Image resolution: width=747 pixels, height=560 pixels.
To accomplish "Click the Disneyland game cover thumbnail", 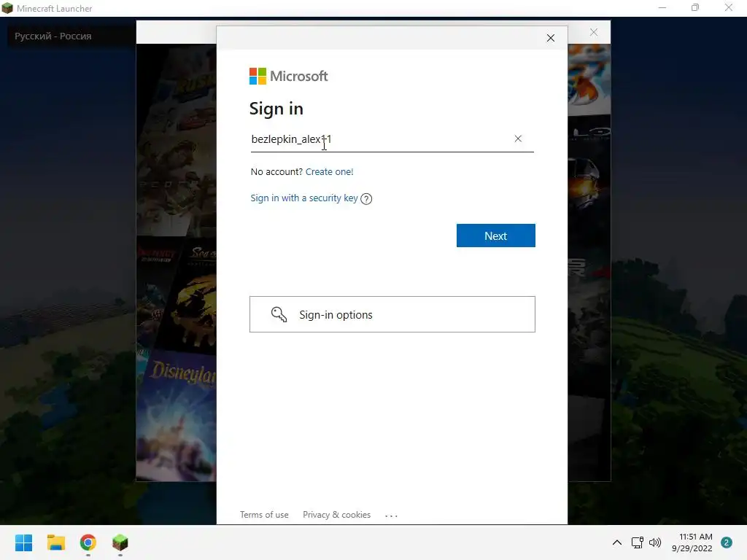I will 177,415.
